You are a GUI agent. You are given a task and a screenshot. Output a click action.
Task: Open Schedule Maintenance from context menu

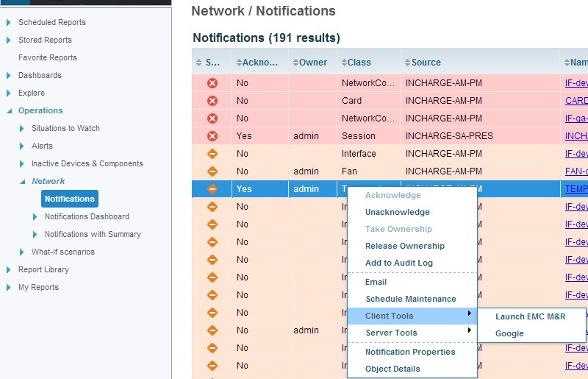pos(411,299)
